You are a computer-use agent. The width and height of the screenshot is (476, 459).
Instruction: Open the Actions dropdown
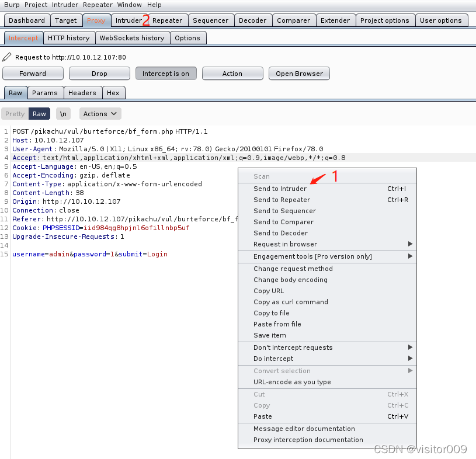tap(100, 114)
